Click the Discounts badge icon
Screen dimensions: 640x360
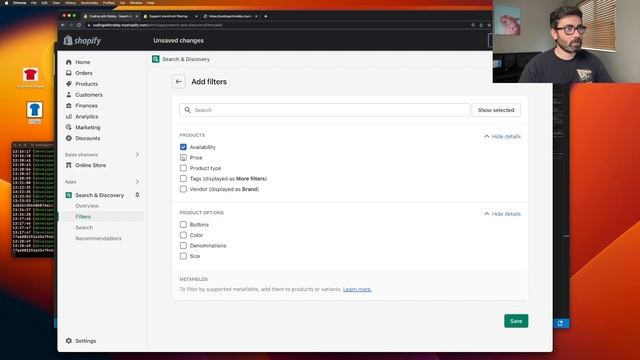[69, 138]
